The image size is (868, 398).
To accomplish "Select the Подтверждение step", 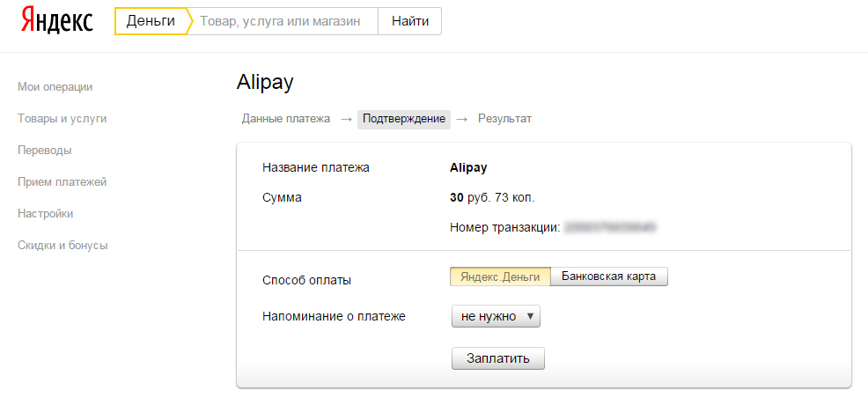I will click(x=404, y=119).
